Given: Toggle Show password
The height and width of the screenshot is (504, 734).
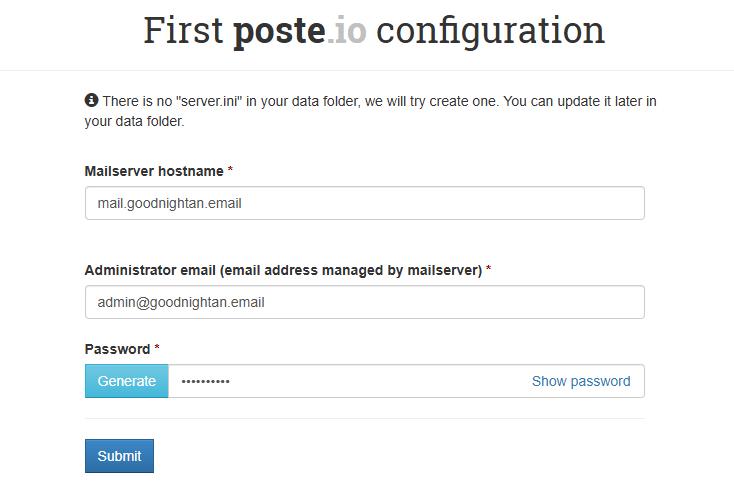Looking at the screenshot, I should pyautogui.click(x=580, y=381).
